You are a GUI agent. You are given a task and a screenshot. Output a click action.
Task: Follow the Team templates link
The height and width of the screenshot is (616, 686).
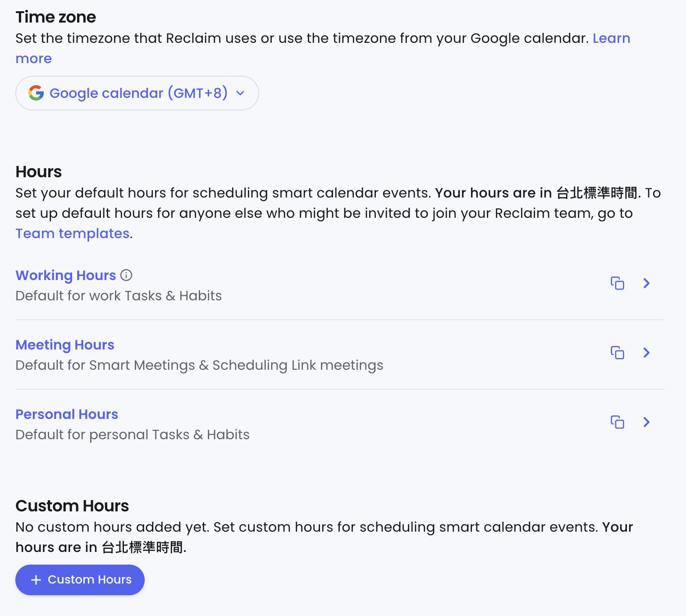point(73,234)
